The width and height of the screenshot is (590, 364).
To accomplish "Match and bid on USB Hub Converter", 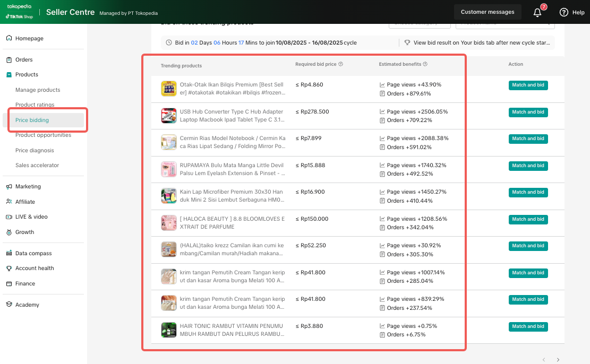I will click(x=527, y=112).
